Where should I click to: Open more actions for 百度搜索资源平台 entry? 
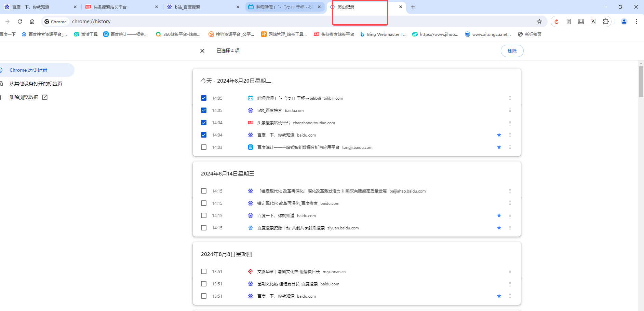[x=510, y=228]
